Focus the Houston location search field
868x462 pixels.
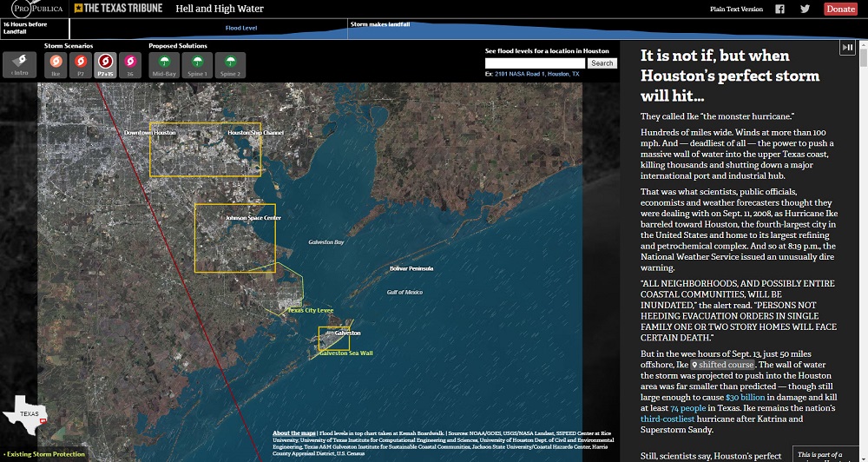point(535,63)
